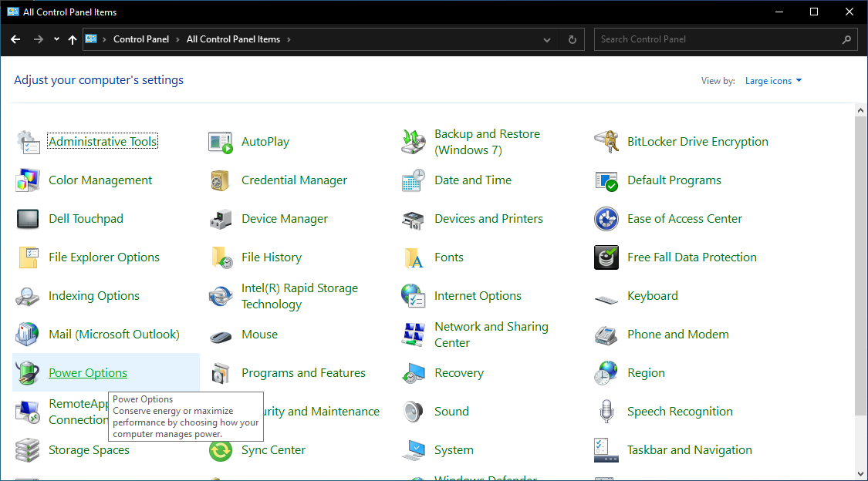This screenshot has width=868, height=481.
Task: Open the Speech Recognition microphone icon
Action: [606, 412]
